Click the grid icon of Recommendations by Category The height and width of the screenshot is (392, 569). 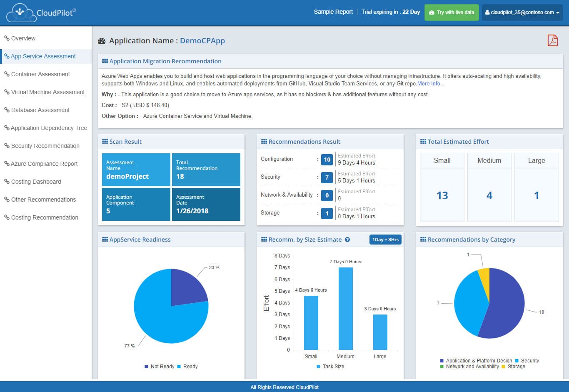(423, 240)
